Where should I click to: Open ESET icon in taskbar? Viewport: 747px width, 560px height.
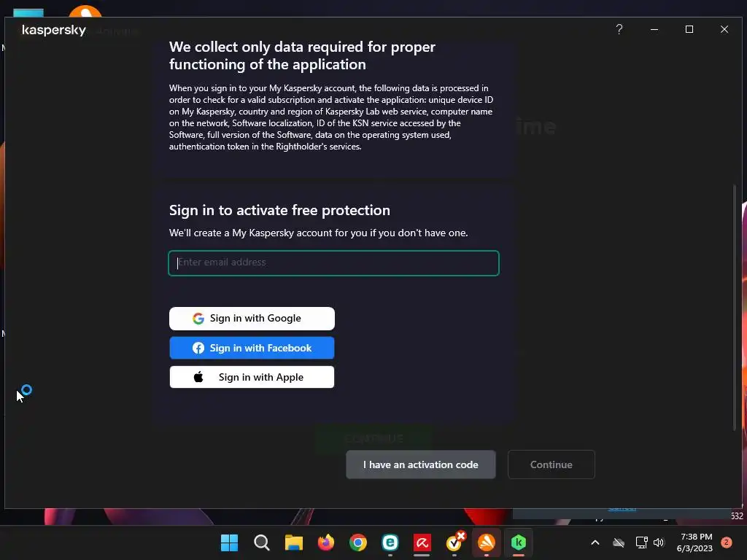click(390, 542)
